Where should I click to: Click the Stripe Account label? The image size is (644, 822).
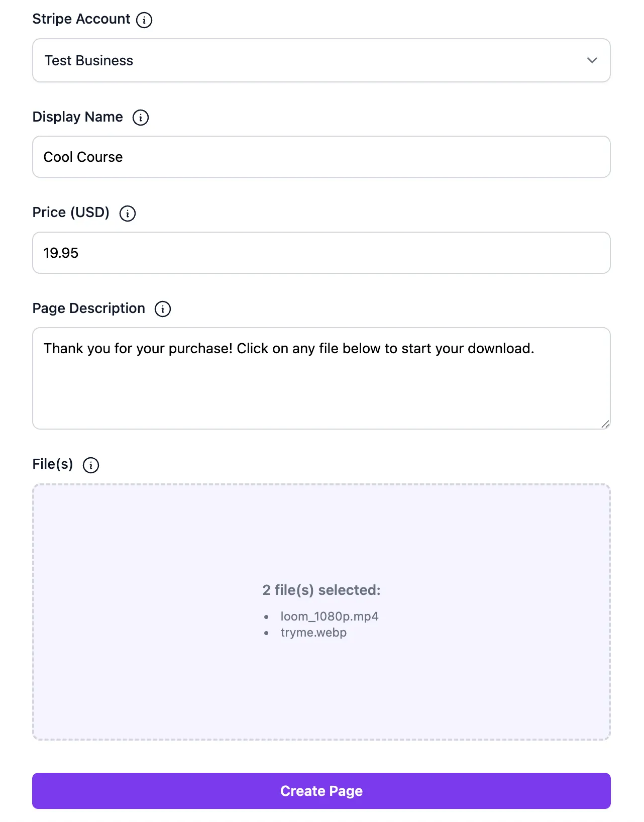click(x=80, y=19)
